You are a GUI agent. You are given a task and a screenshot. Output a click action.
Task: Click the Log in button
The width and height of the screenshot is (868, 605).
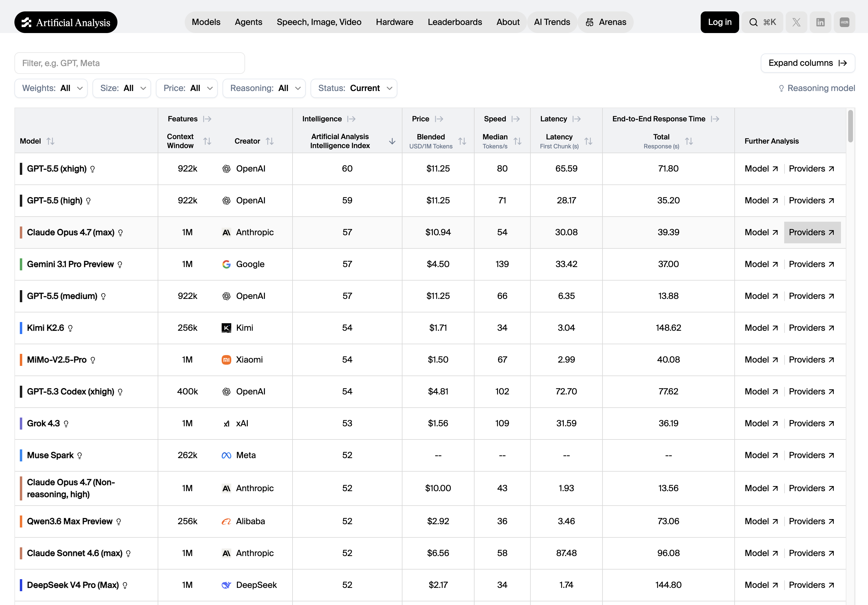(719, 22)
